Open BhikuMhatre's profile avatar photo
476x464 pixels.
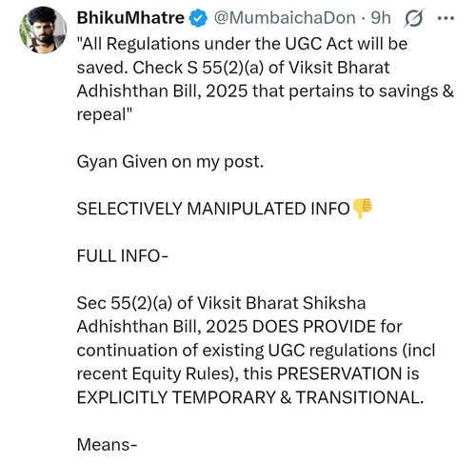coord(43,30)
